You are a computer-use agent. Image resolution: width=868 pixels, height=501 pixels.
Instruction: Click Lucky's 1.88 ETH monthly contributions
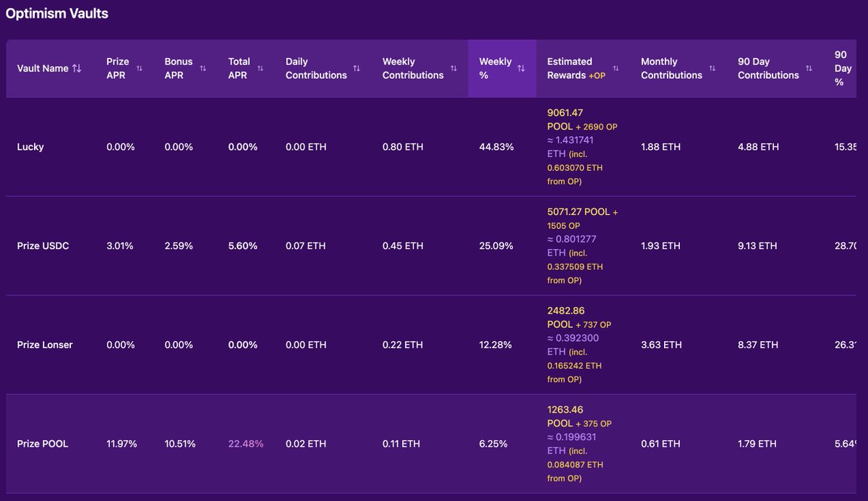(x=660, y=147)
